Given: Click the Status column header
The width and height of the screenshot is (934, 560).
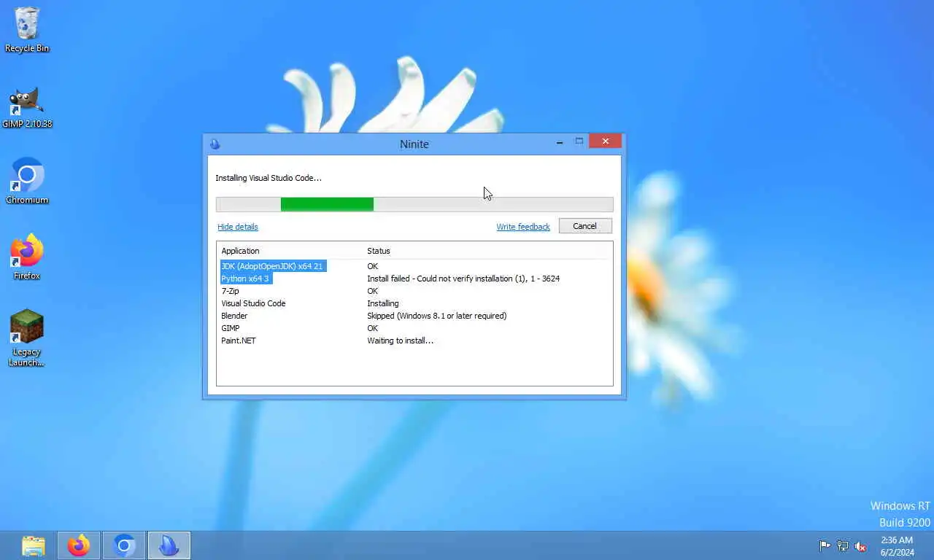Looking at the screenshot, I should click(379, 251).
